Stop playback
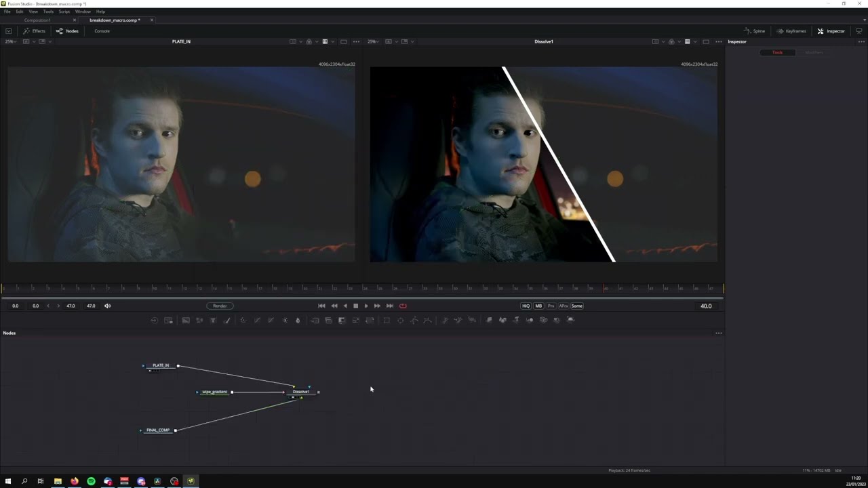This screenshot has height=488, width=868. [355, 306]
